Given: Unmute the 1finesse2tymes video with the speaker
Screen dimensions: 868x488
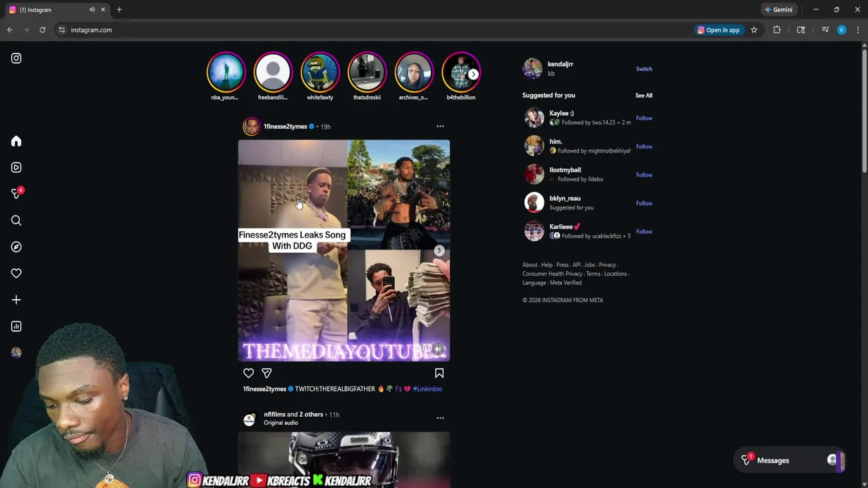Looking at the screenshot, I should tap(439, 350).
